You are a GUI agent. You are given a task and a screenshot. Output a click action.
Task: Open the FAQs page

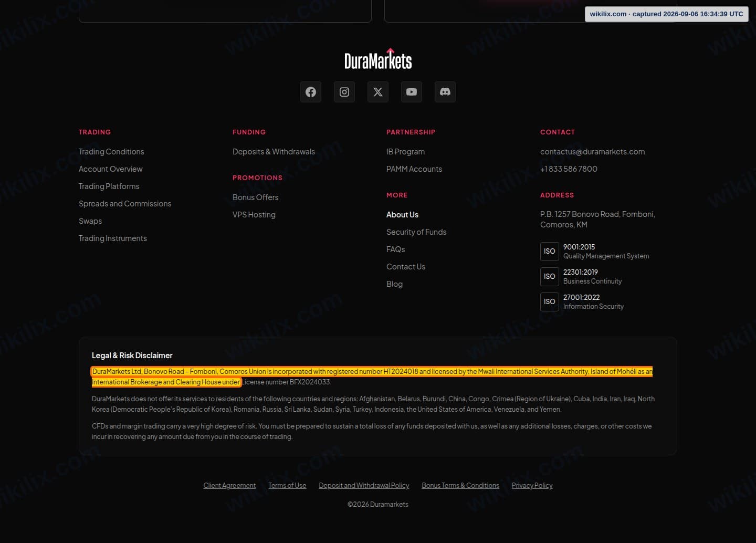click(396, 249)
